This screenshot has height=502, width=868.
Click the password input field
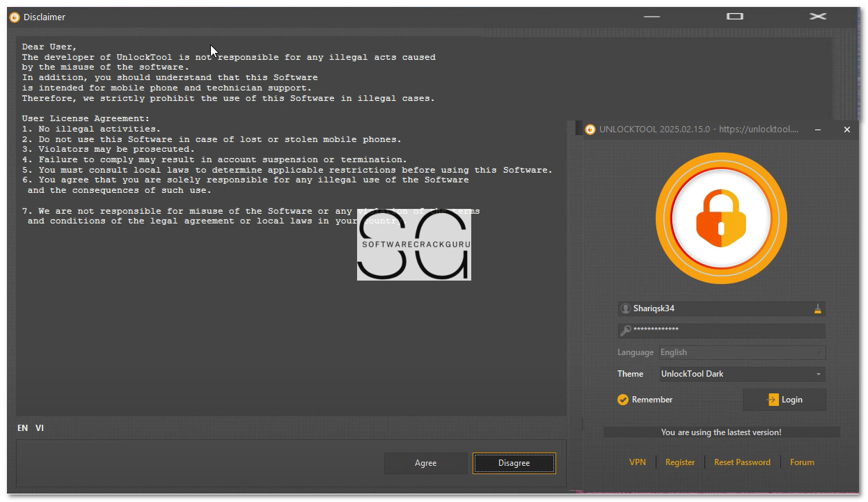[x=721, y=330]
